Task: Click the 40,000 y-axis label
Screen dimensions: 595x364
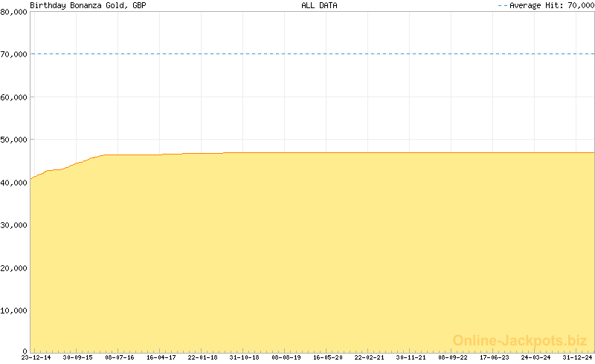Action: [x=13, y=182]
